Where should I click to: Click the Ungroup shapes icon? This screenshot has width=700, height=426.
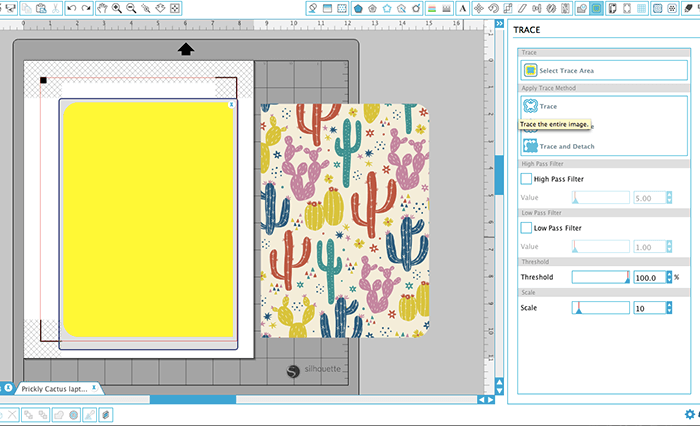pos(43,415)
